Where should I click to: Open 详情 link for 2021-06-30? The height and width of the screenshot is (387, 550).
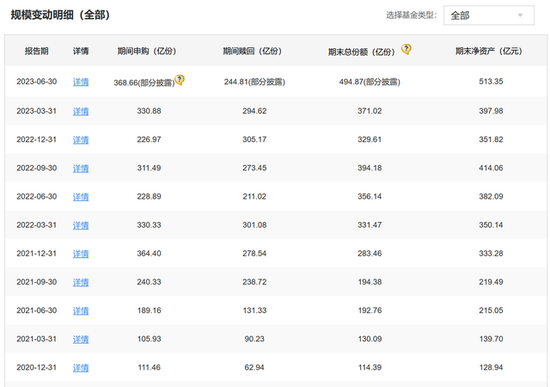[81, 311]
